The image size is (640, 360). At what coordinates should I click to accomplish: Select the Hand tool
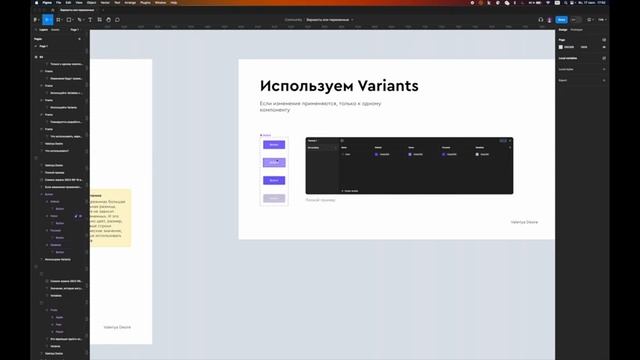pos(109,20)
